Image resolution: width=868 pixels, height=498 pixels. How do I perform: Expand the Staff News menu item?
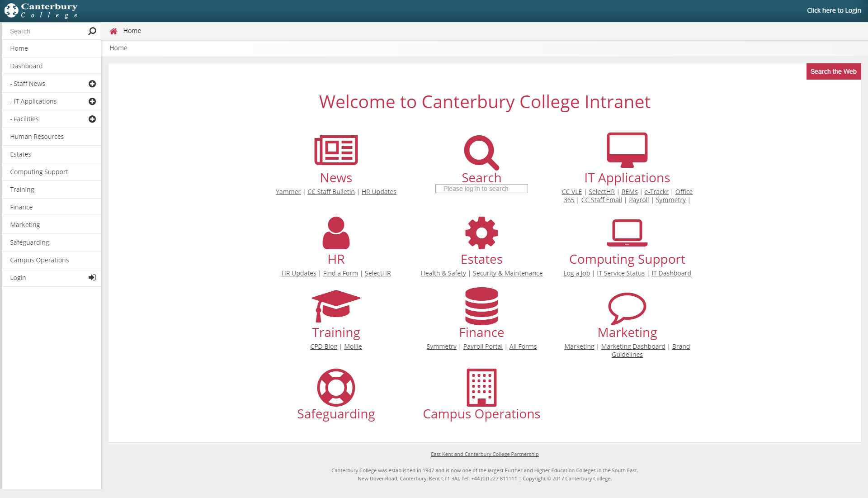pyautogui.click(x=92, y=84)
